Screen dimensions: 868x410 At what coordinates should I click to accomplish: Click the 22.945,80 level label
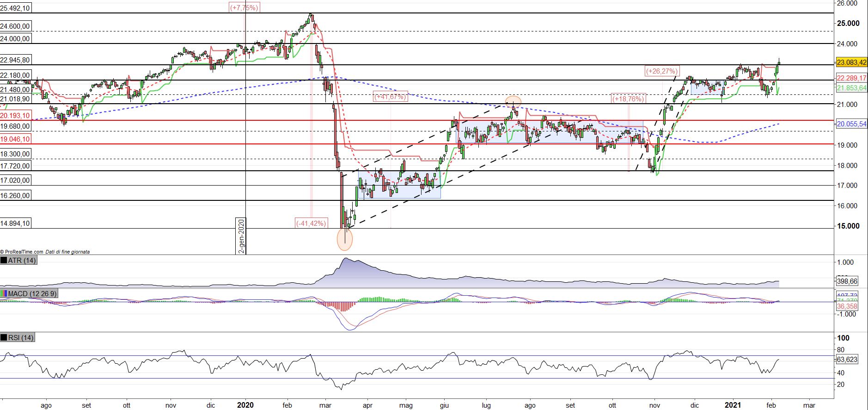pyautogui.click(x=15, y=60)
